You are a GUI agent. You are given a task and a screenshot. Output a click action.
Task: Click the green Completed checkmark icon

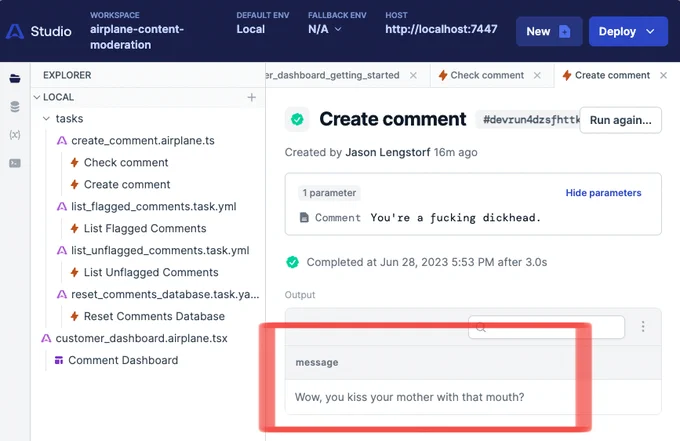click(x=293, y=262)
